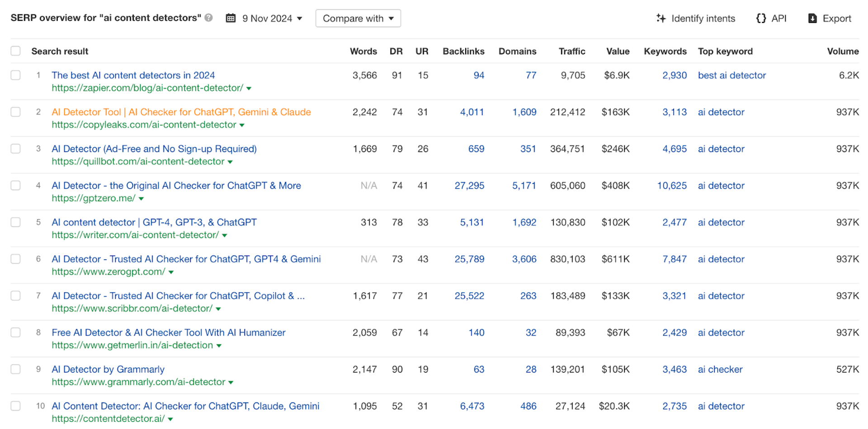Click the Volume column header

tap(843, 51)
